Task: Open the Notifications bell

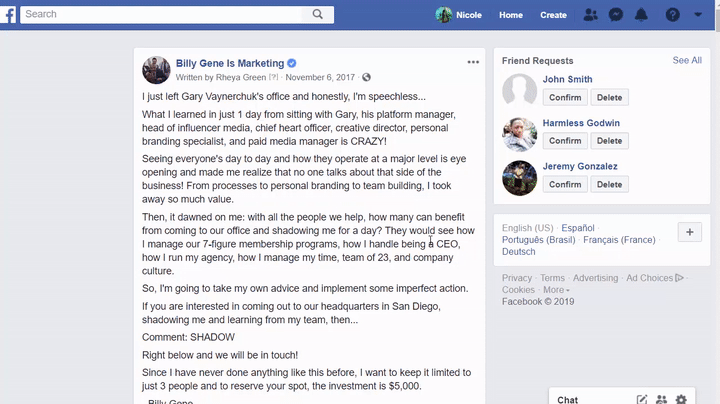Action: point(641,15)
